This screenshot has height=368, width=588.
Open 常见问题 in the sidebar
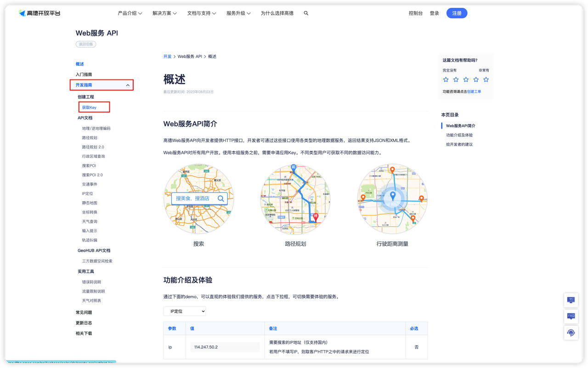84,312
